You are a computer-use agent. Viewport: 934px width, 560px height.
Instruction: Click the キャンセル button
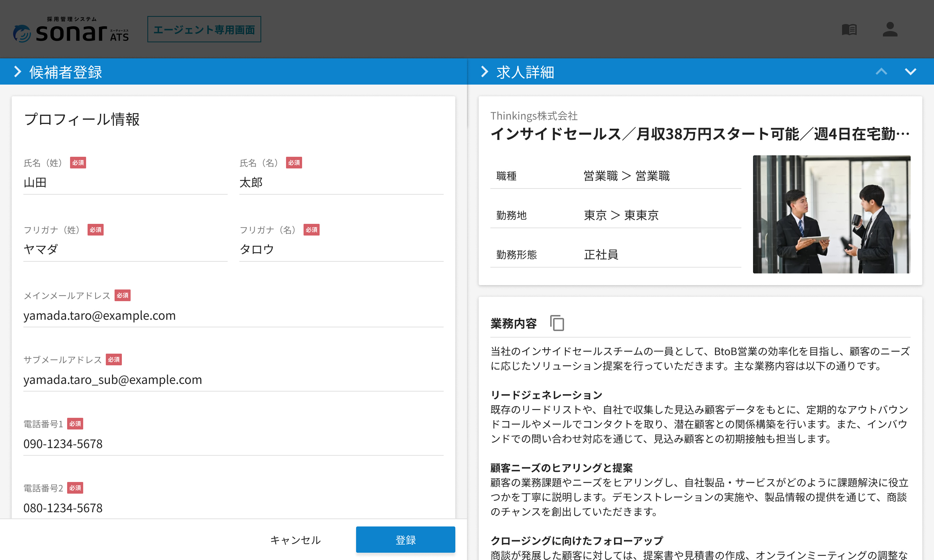coord(295,540)
